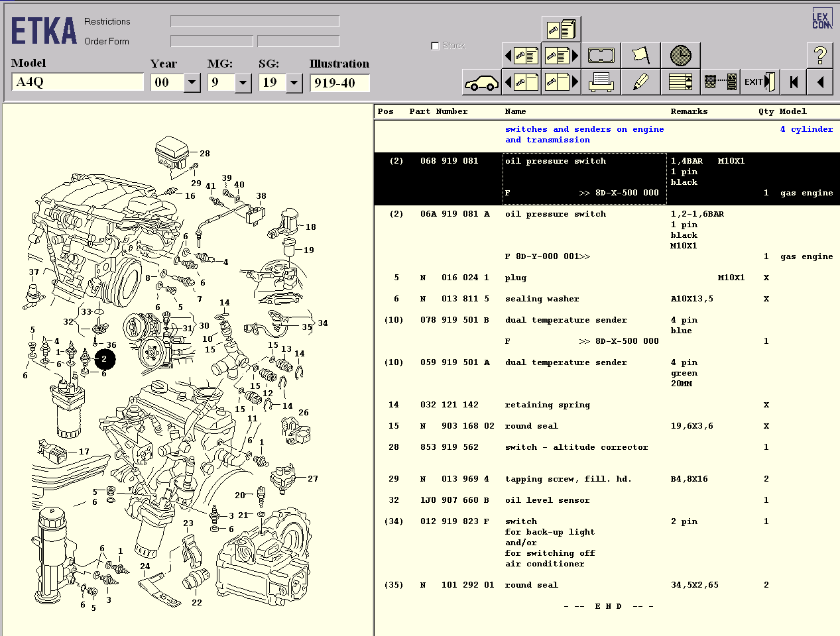Click the blue switches and senders heading
Image resolution: width=840 pixels, height=636 pixels.
(584, 134)
